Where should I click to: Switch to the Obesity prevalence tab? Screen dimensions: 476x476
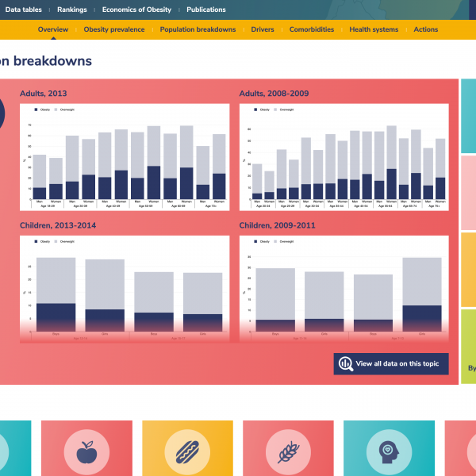click(x=114, y=29)
